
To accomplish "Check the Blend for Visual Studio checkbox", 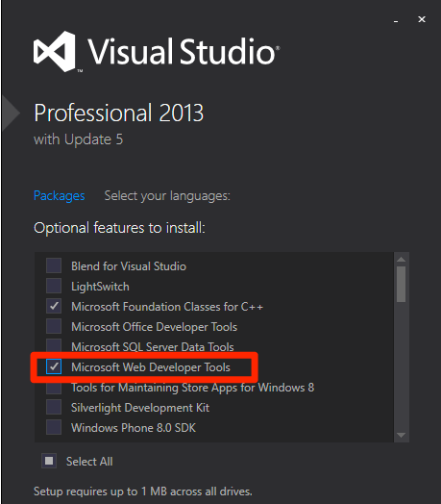I will click(54, 265).
